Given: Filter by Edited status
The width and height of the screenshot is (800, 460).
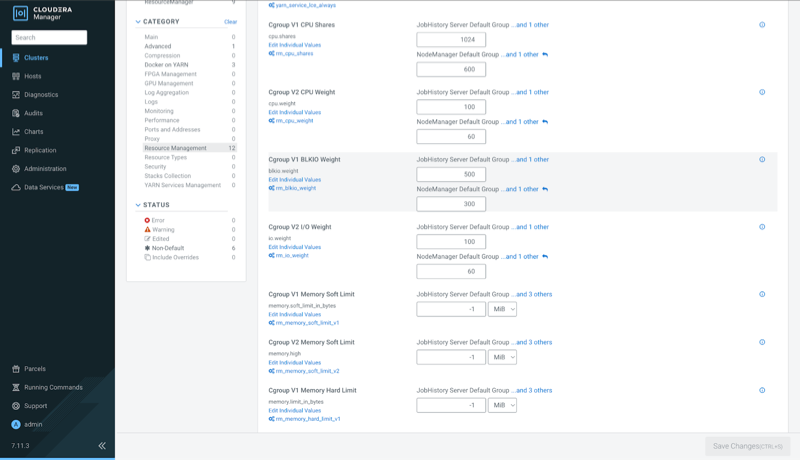Looking at the screenshot, I should tap(162, 239).
